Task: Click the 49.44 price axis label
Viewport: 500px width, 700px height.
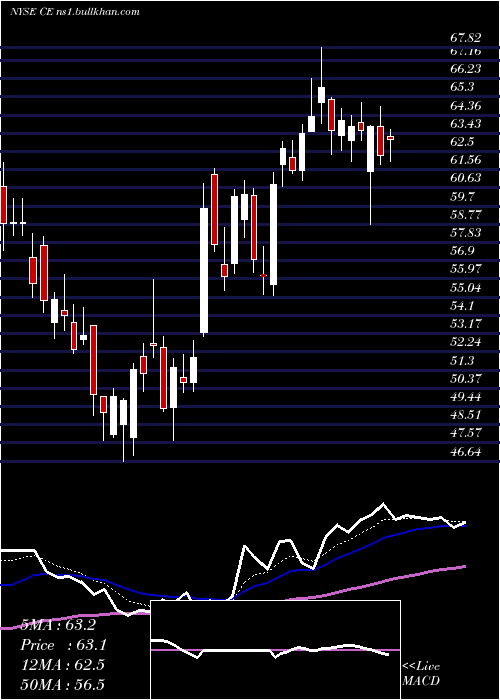Action: 466,397
